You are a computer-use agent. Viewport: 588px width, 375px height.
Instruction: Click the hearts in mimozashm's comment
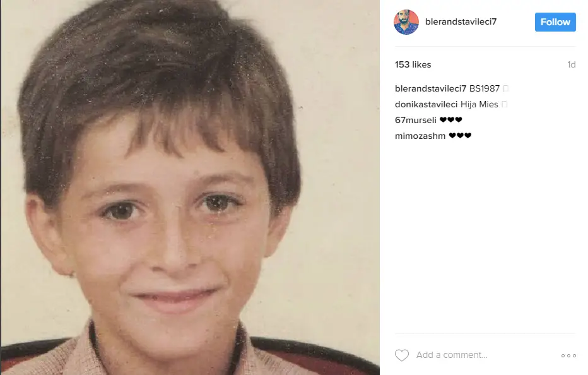click(x=460, y=136)
